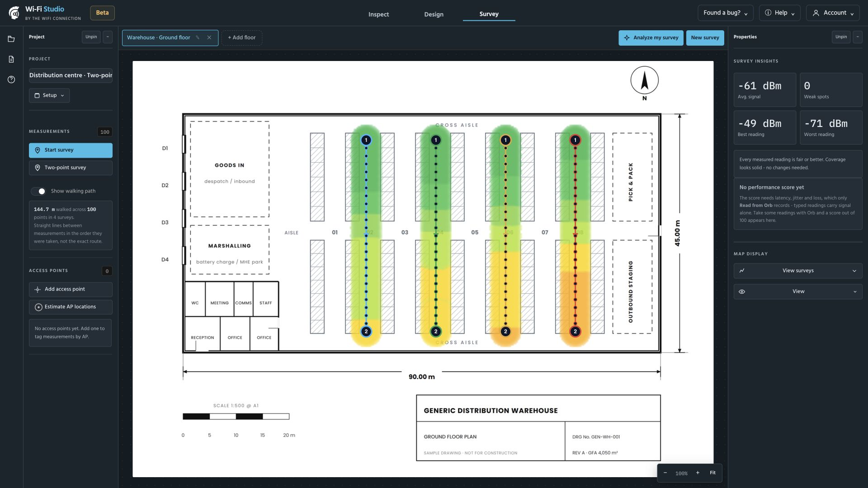The height and width of the screenshot is (488, 868).
Task: Select survey point 1 on orange path
Action: [x=505, y=140]
